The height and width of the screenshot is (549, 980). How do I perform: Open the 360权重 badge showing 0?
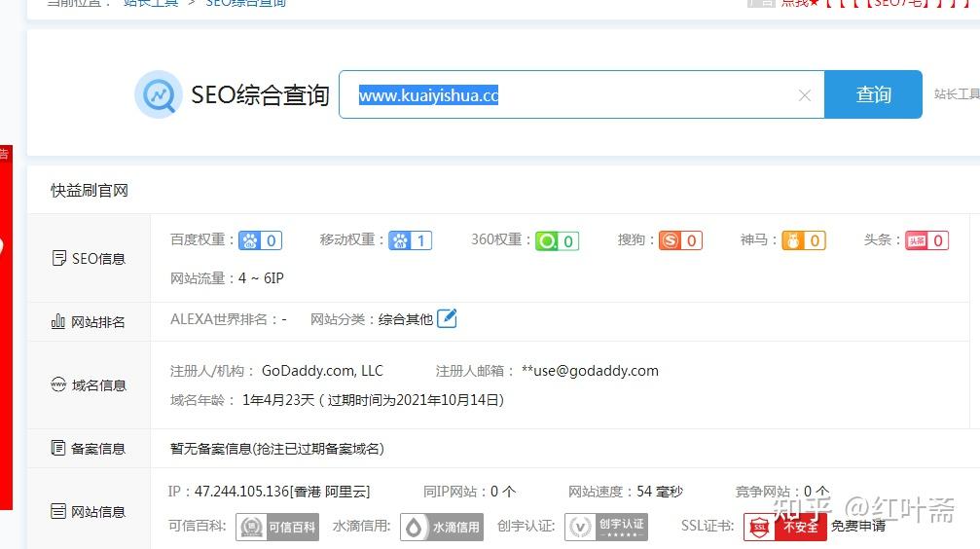pyautogui.click(x=557, y=240)
